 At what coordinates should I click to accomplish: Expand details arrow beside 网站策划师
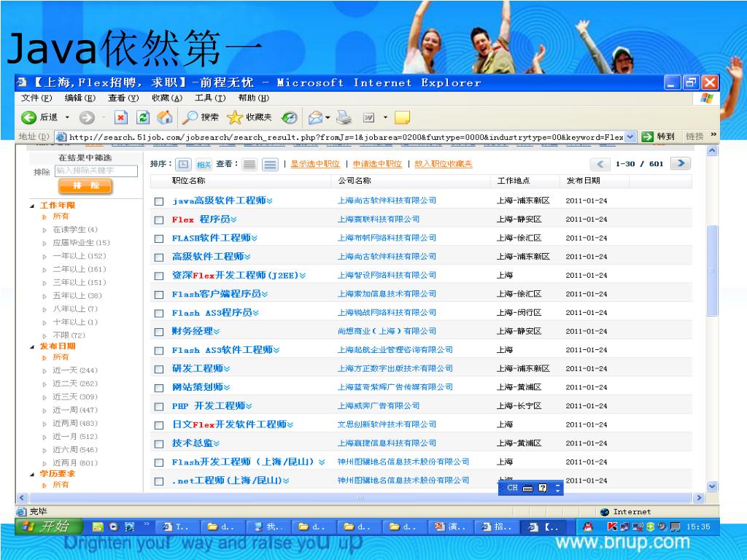[227, 388]
